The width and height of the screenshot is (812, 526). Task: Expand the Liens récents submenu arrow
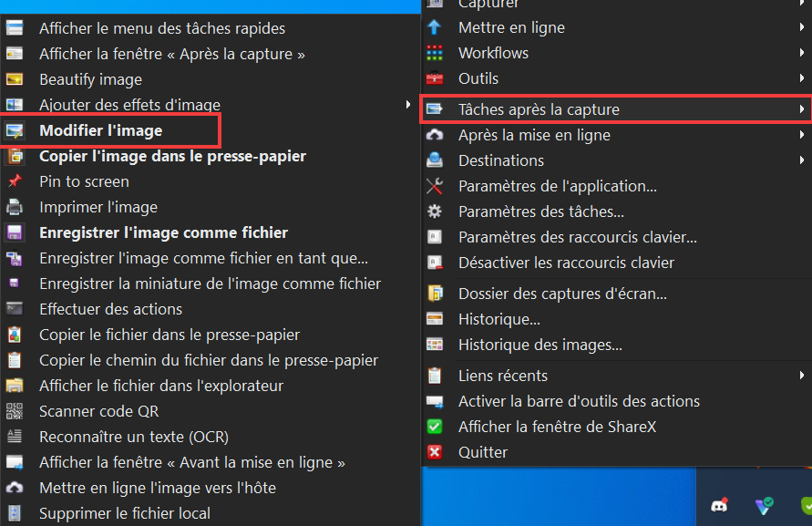pos(802,375)
